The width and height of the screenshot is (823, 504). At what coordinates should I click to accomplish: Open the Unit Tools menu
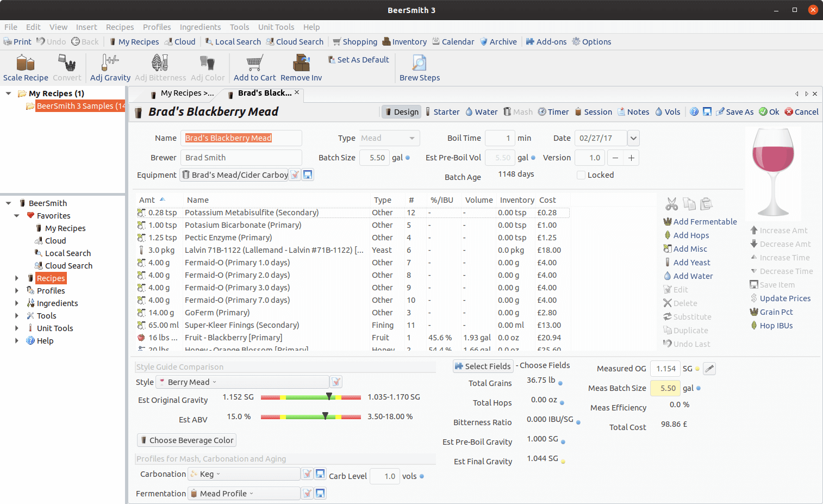pos(276,27)
